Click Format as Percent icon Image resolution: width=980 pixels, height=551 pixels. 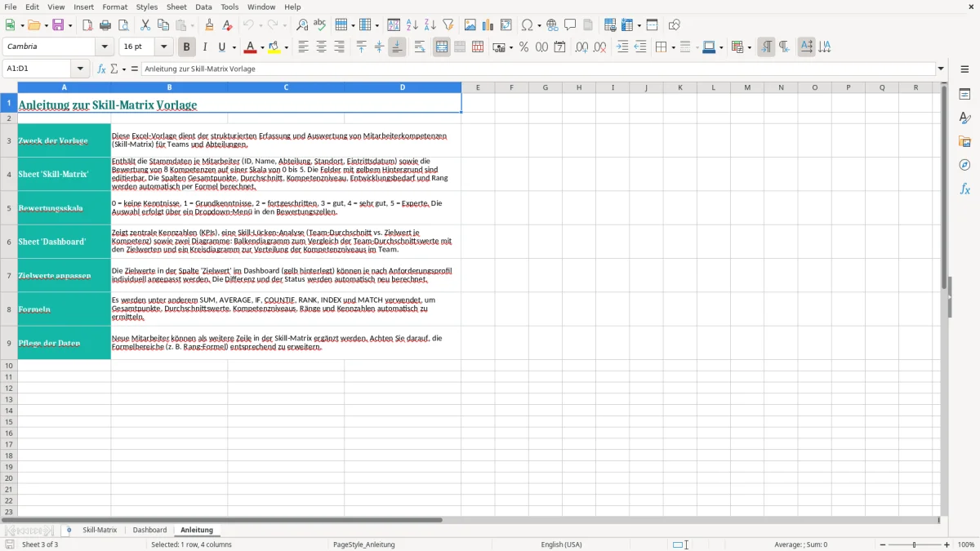524,47
